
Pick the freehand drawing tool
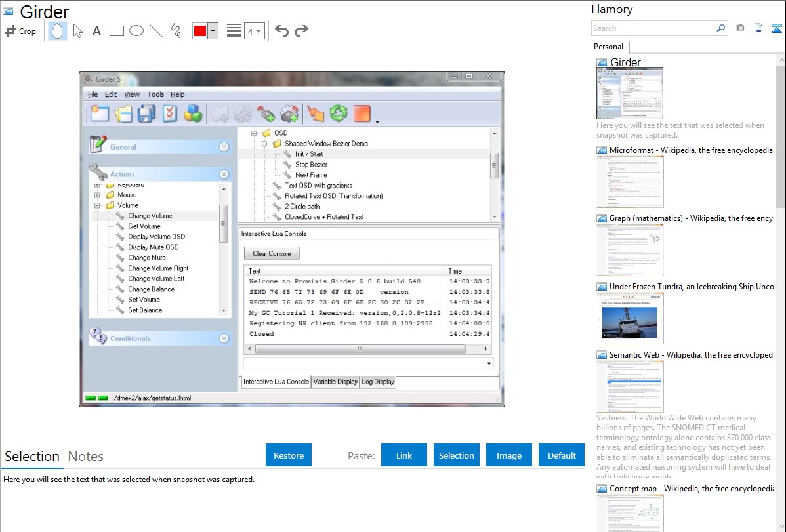(176, 31)
